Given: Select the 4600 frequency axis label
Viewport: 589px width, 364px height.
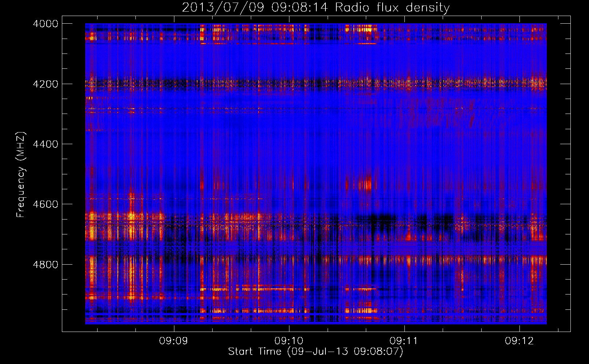Looking at the screenshot, I should [x=46, y=204].
